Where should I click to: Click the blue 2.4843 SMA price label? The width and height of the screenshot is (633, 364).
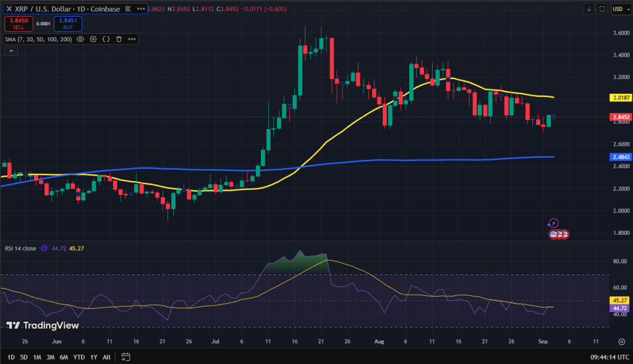click(x=621, y=157)
